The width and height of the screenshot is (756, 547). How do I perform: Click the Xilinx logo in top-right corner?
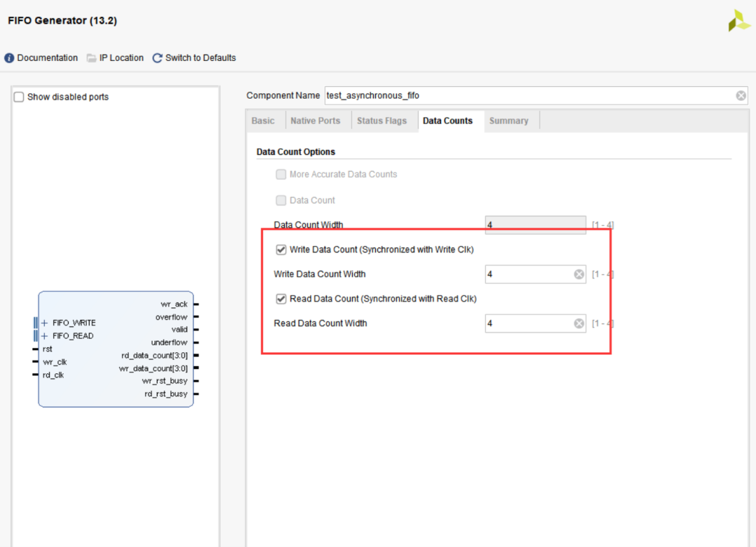point(738,21)
